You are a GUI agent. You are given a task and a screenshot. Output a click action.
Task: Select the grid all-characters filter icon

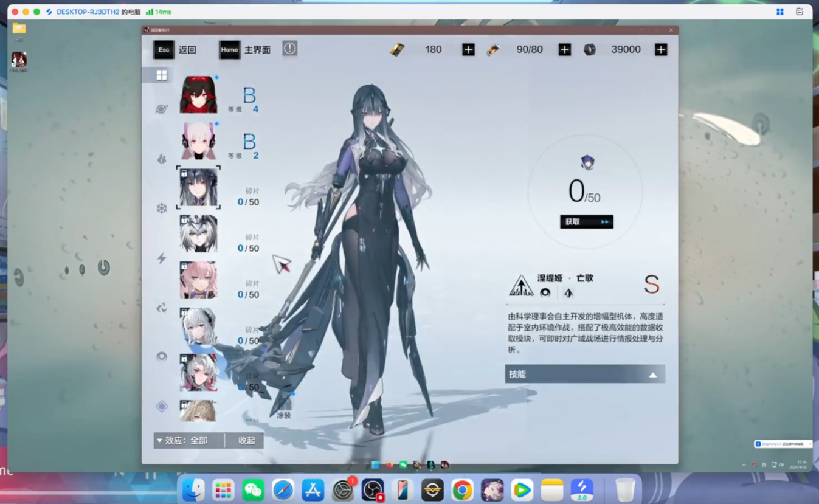(161, 75)
